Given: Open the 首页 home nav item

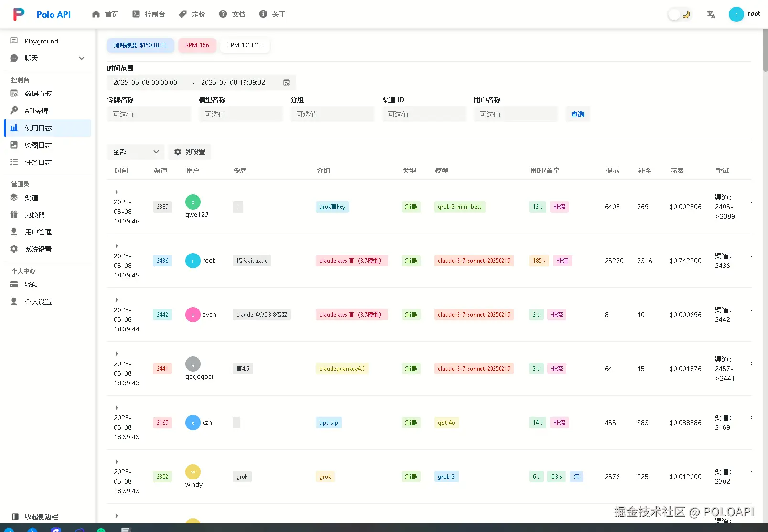Looking at the screenshot, I should pyautogui.click(x=105, y=14).
